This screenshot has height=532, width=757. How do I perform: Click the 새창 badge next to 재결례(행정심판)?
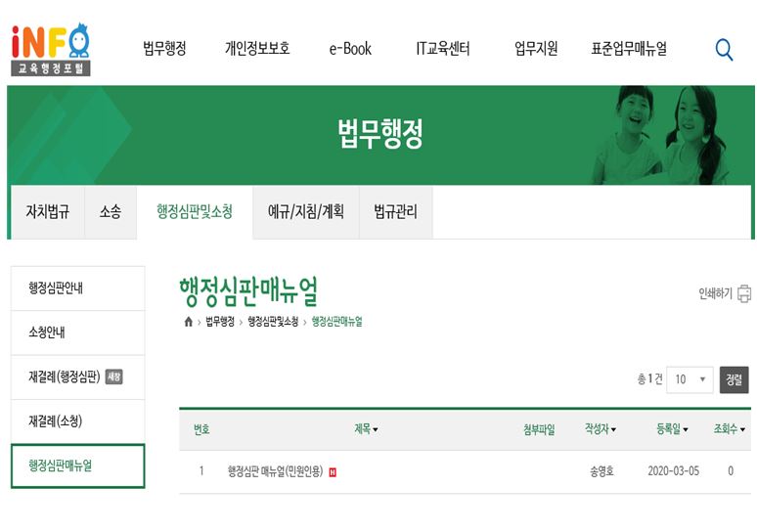[x=113, y=377]
